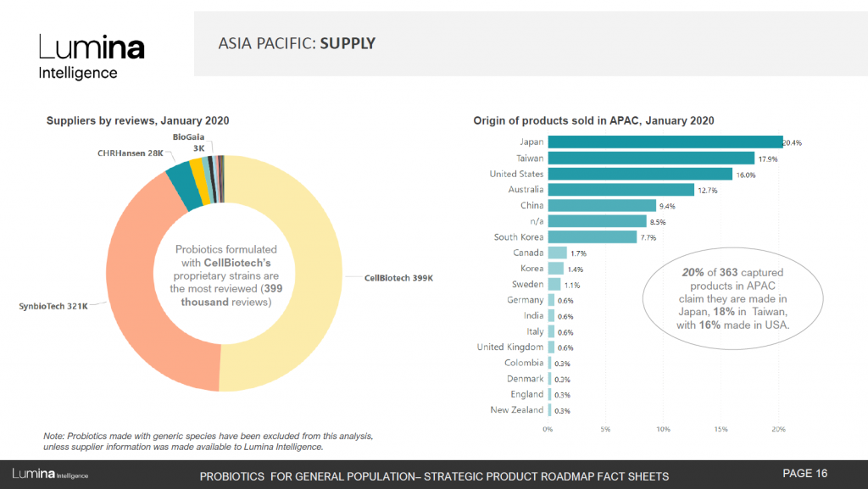Image resolution: width=868 pixels, height=489 pixels.
Task: Select the "Canada" axis label
Action: [x=528, y=253]
